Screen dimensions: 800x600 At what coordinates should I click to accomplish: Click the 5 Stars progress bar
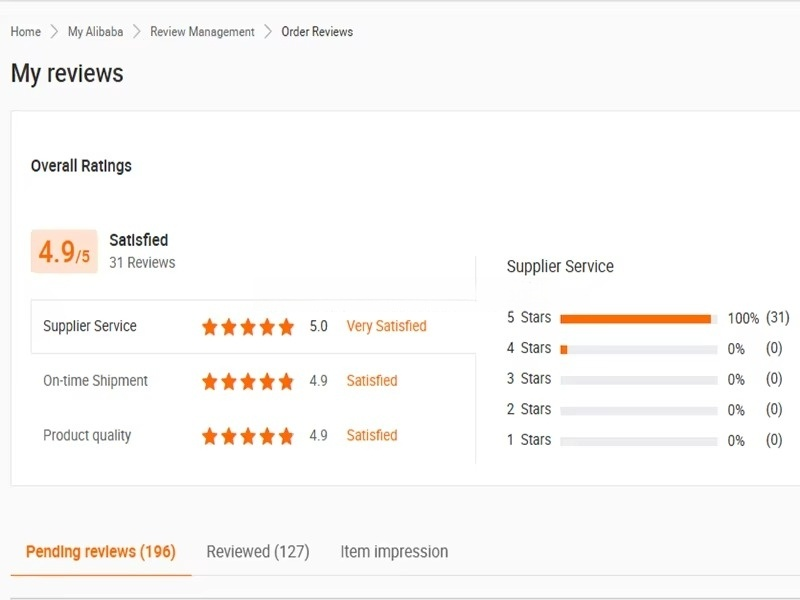pos(638,319)
